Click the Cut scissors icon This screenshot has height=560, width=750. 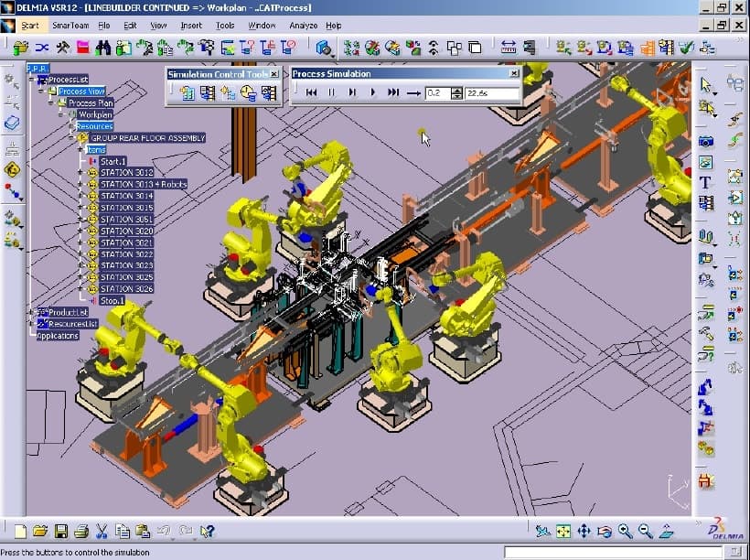click(102, 530)
